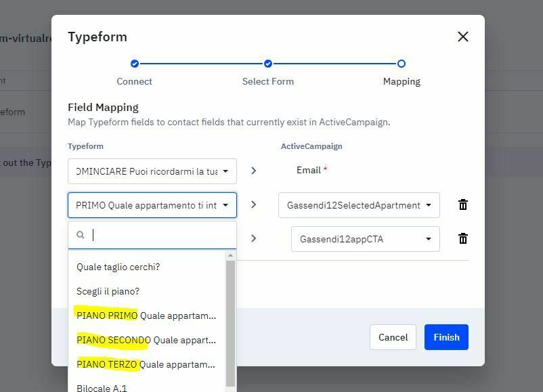Click the ActiveCampaign column header
The image size is (543, 392).
pyautogui.click(x=311, y=146)
